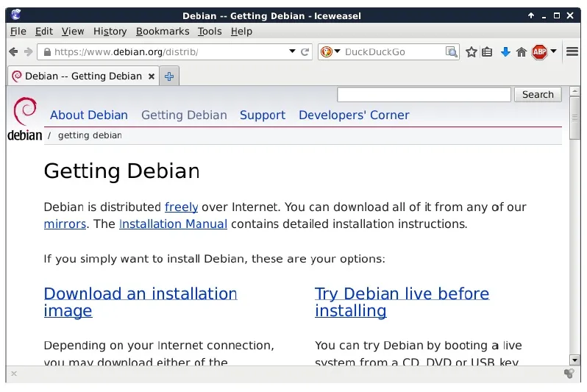
Task: Open the History menu
Action: 110,32
